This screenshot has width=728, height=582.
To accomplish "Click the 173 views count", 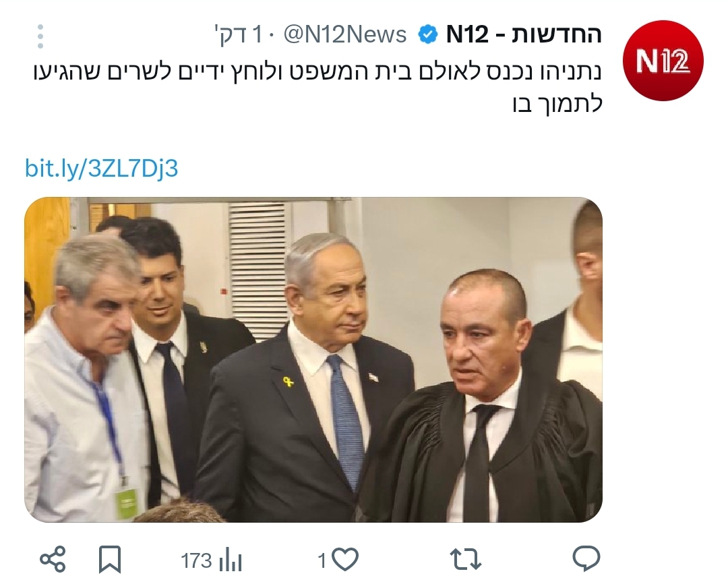I will point(196,560).
